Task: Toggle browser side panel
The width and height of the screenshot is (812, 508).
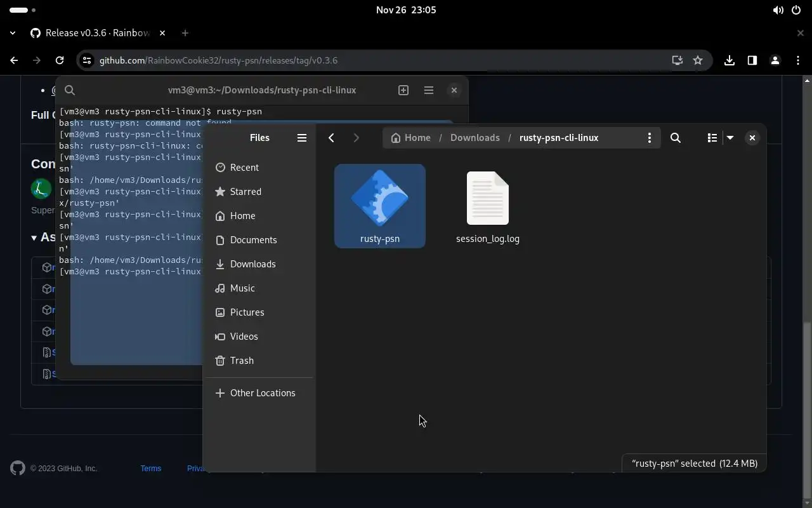Action: 752,60
